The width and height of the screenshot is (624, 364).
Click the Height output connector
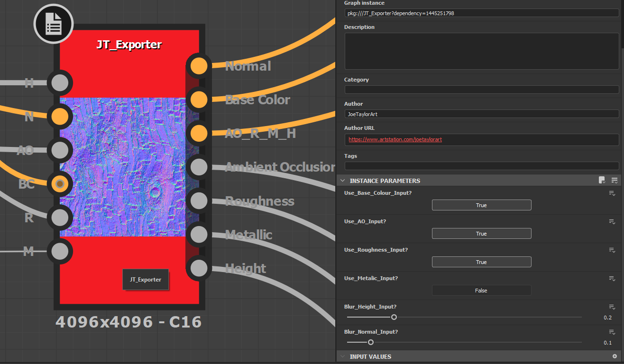point(199,268)
